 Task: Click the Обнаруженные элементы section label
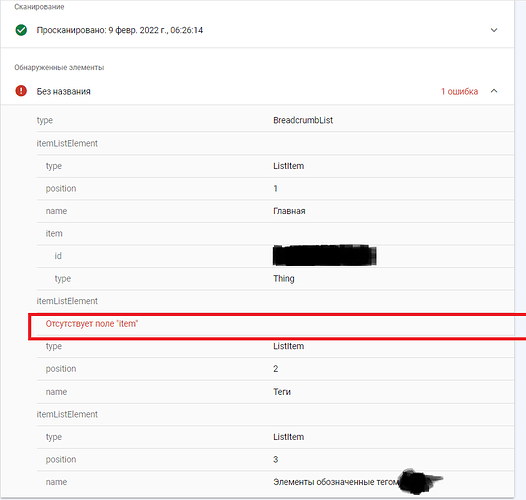(x=59, y=67)
